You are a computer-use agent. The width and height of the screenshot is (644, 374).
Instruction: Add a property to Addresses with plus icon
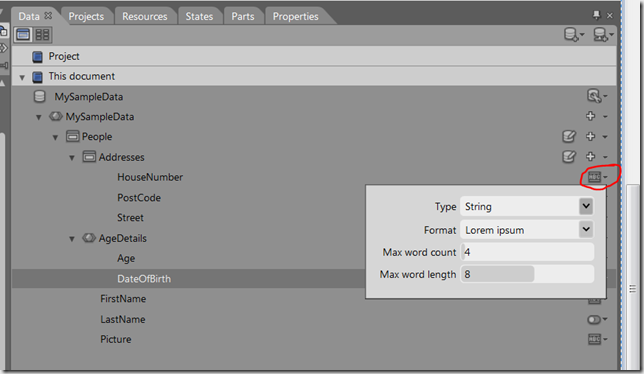(591, 156)
